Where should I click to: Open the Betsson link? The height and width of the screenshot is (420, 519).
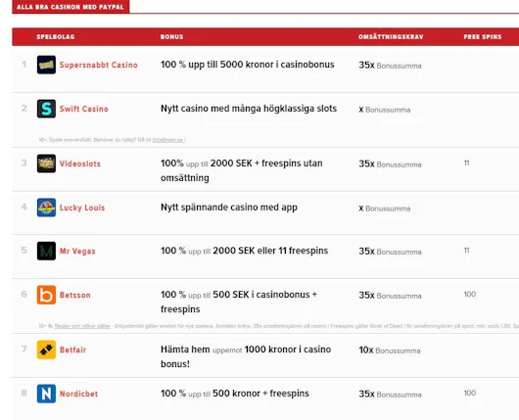pos(74,295)
